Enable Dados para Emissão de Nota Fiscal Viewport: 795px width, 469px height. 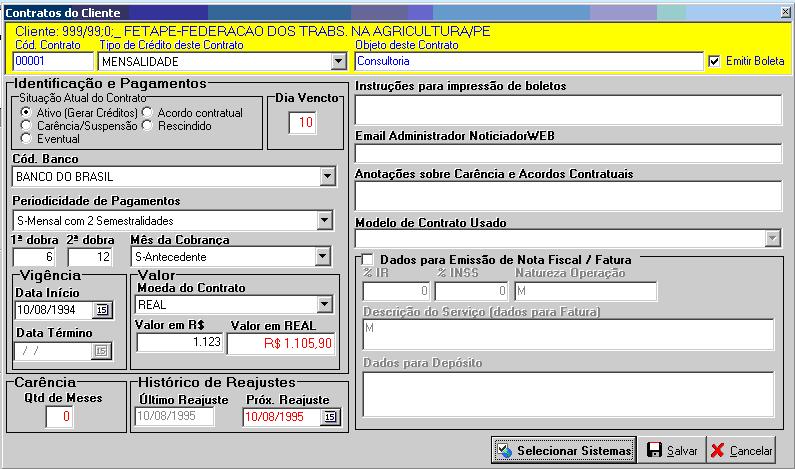tap(367, 260)
